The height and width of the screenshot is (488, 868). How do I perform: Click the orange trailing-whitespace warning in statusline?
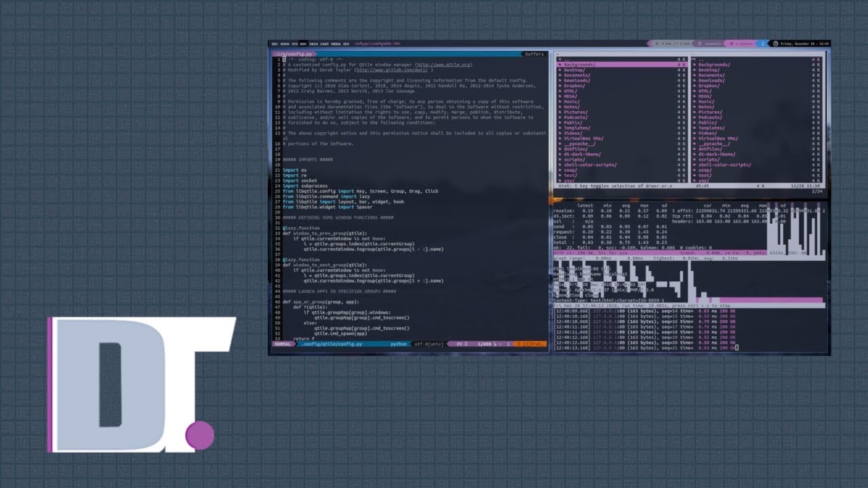tap(530, 344)
